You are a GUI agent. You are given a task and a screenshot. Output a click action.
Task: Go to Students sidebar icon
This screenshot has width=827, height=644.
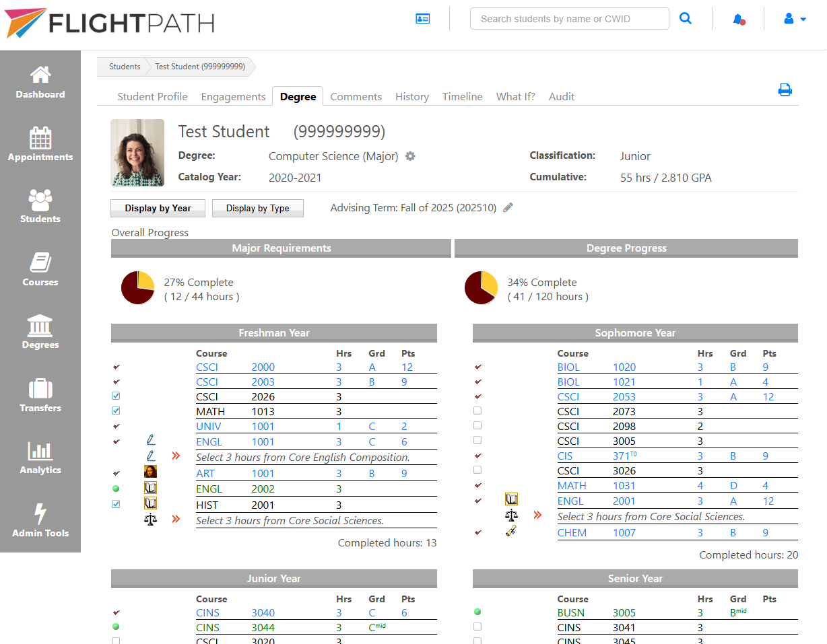coord(40,200)
